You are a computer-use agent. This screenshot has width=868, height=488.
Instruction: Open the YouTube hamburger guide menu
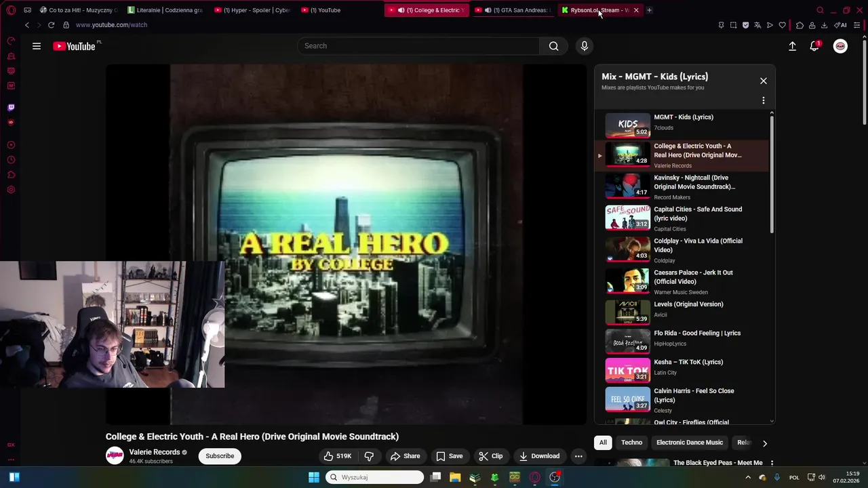point(37,46)
